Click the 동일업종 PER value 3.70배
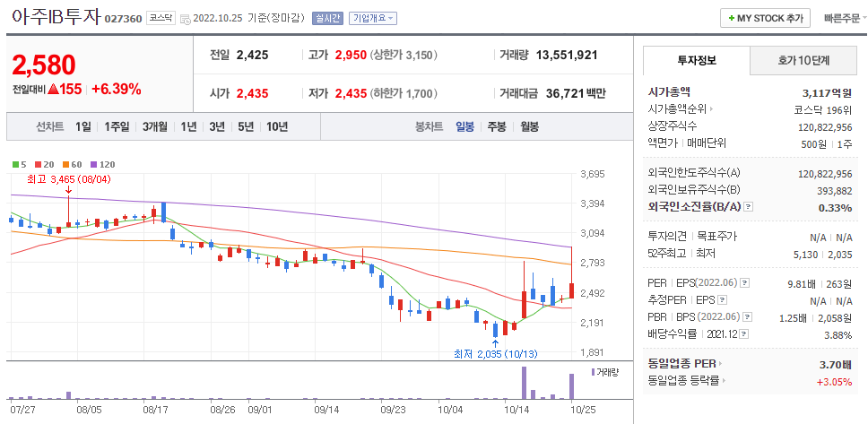This screenshot has width=868, height=424. click(834, 364)
